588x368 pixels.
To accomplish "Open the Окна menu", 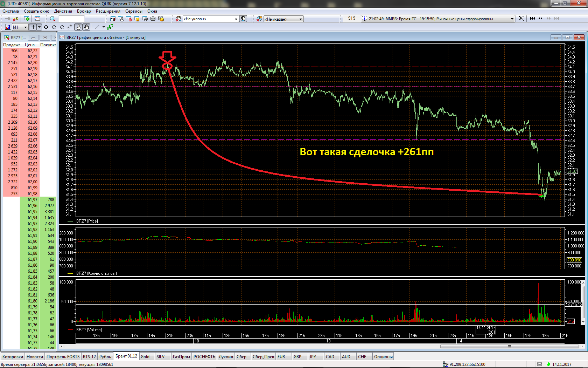I will tap(152, 11).
